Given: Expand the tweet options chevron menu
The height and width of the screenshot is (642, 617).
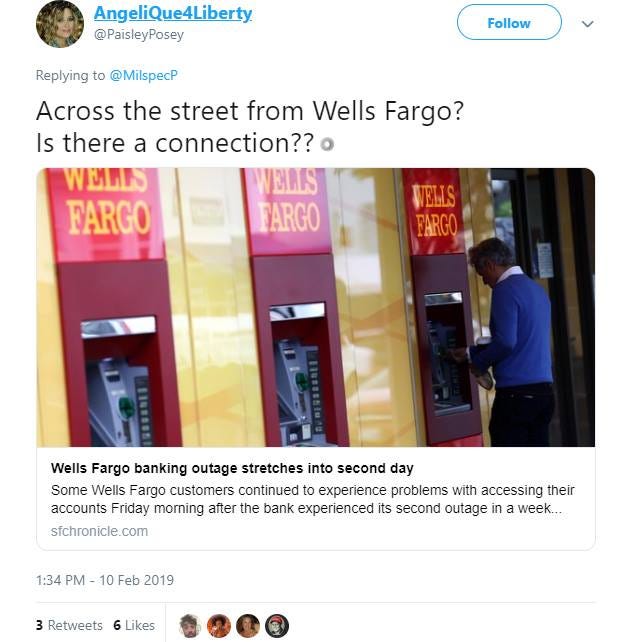Looking at the screenshot, I should point(588,24).
